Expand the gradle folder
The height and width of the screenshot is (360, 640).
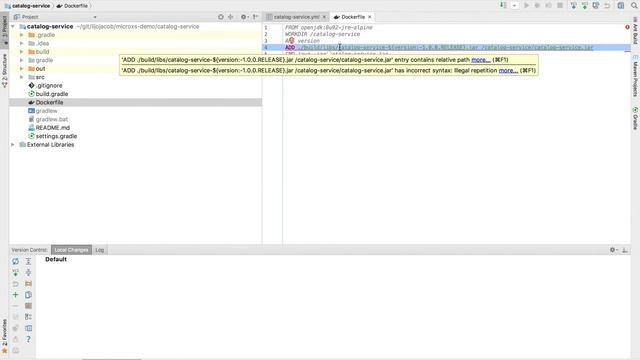pyautogui.click(x=22, y=60)
